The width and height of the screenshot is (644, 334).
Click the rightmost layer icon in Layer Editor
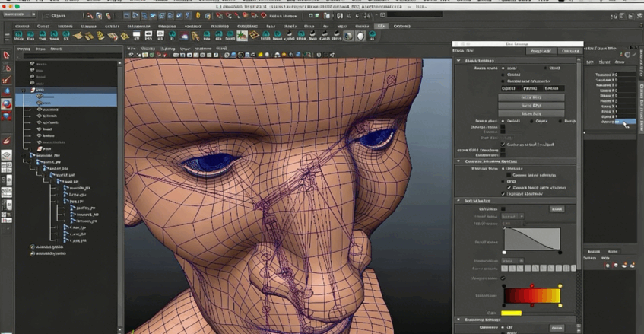633,265
